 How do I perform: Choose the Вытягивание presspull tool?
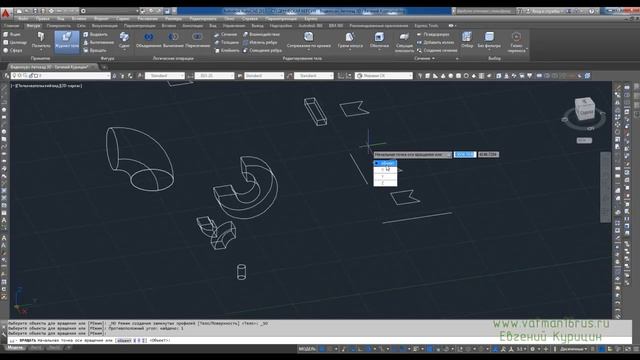click(x=98, y=42)
